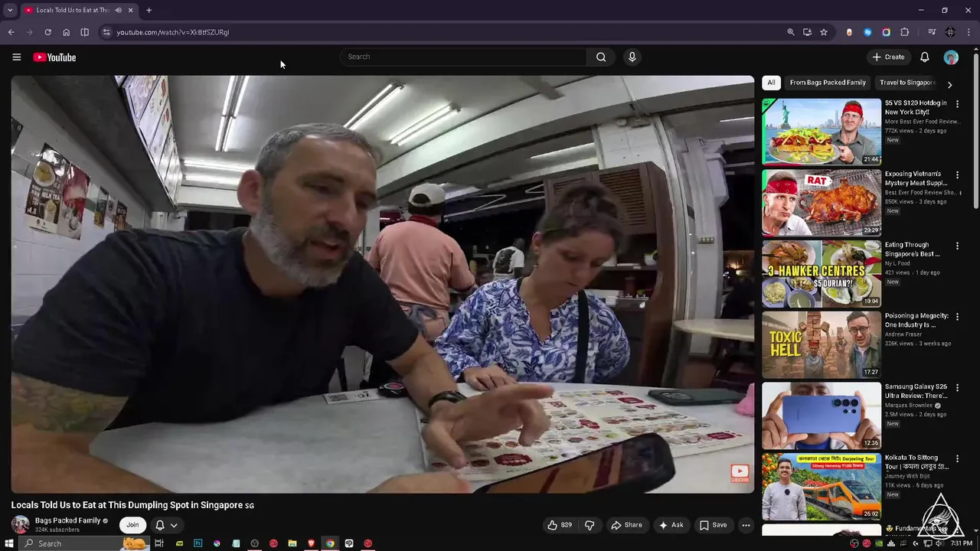
Task: Click the channel watermark on the video
Action: point(740,474)
